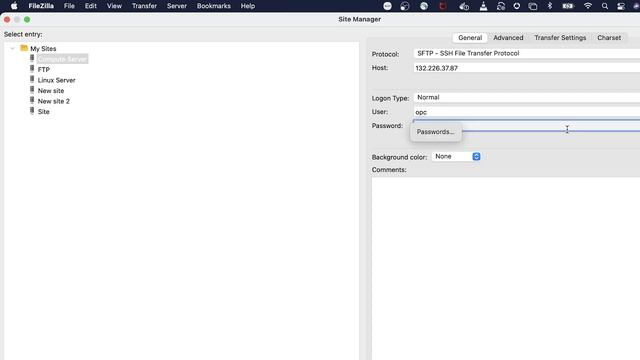This screenshot has height=360, width=640.
Task: Select the My Sites folder icon
Action: click(24, 48)
